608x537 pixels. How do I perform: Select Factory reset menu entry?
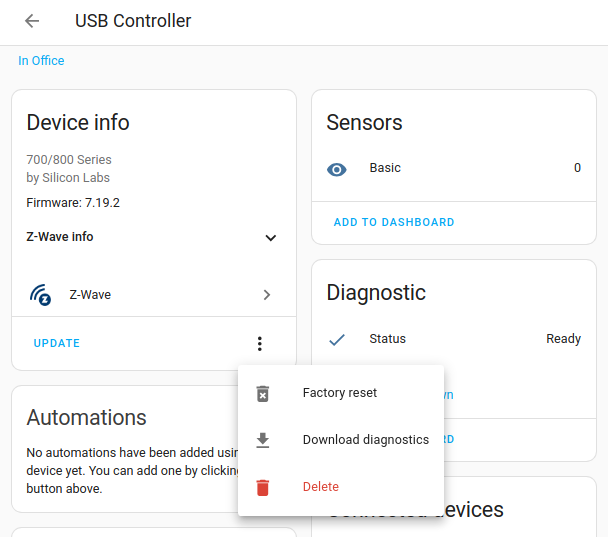[340, 393]
